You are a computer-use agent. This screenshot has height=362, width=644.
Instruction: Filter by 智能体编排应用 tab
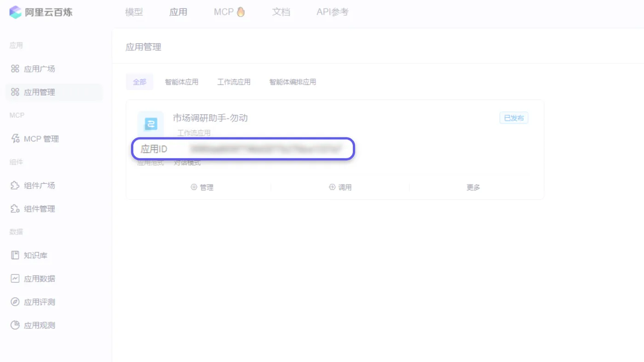click(x=293, y=82)
